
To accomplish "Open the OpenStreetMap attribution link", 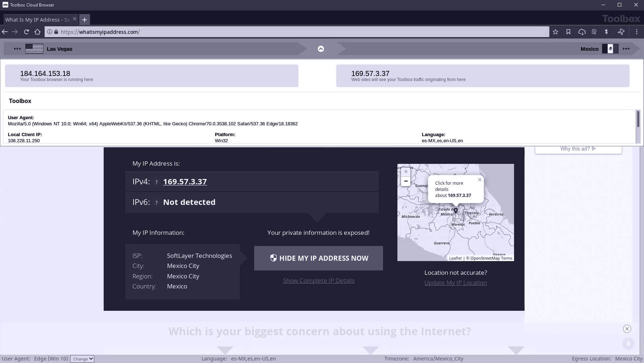I will [x=485, y=258].
